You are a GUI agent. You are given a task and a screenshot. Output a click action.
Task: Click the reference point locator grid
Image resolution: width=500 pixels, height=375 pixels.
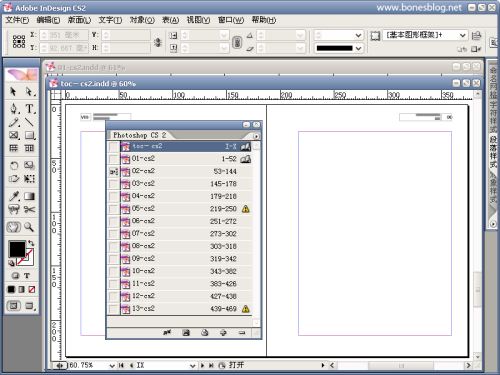click(19, 41)
